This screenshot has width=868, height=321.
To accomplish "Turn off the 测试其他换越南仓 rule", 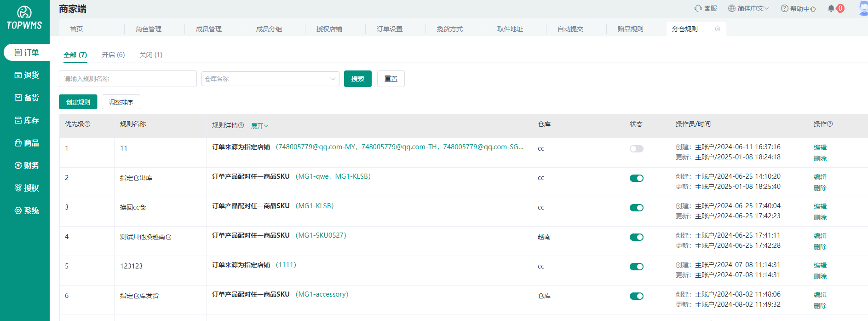I will pyautogui.click(x=636, y=237).
